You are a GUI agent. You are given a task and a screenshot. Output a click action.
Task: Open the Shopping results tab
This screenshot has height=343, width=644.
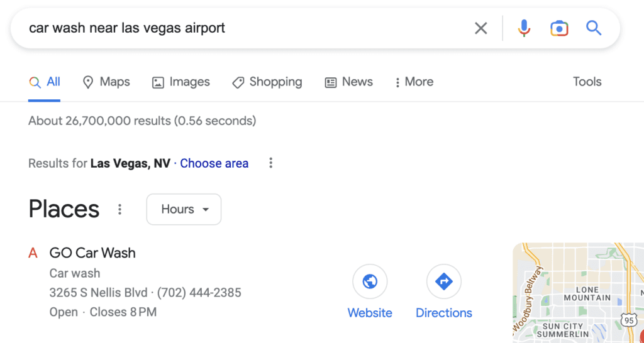pos(267,82)
